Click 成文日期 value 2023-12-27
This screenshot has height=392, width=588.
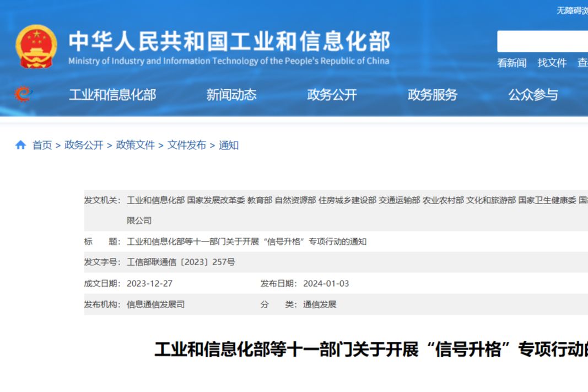click(150, 283)
